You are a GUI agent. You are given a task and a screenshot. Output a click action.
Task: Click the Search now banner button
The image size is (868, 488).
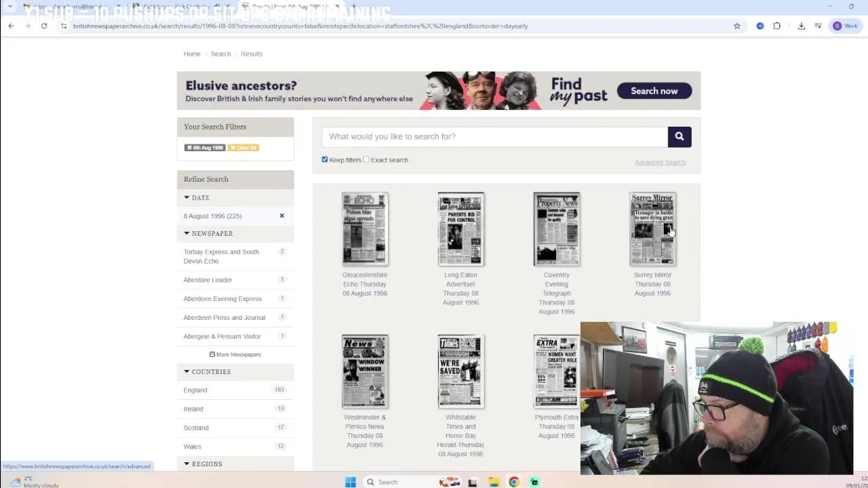coord(654,91)
